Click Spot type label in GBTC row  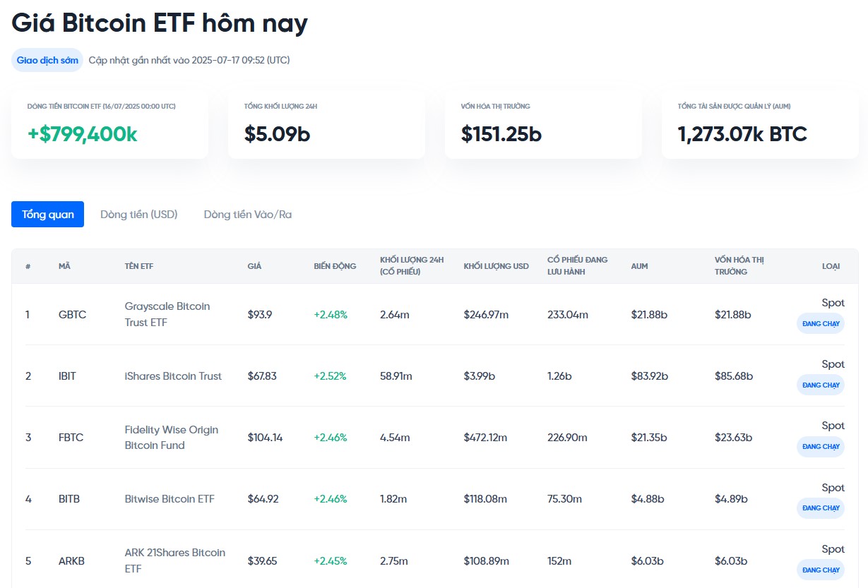pyautogui.click(x=833, y=302)
